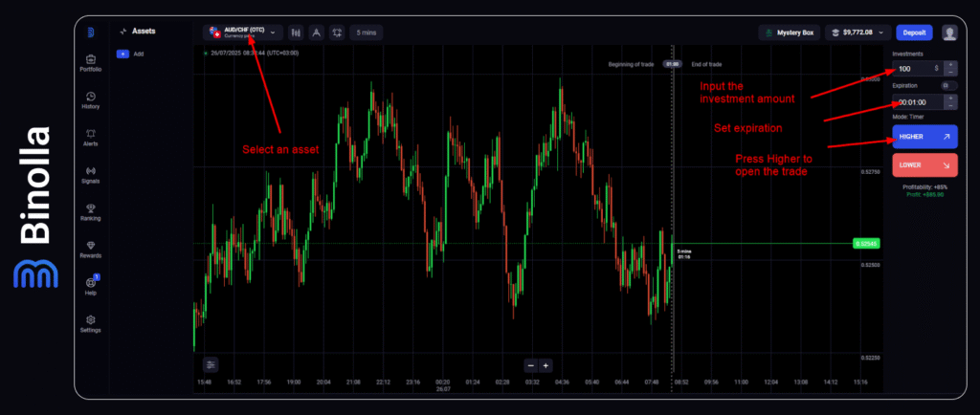
Task: Click the chart type candlestick icon
Action: (295, 32)
